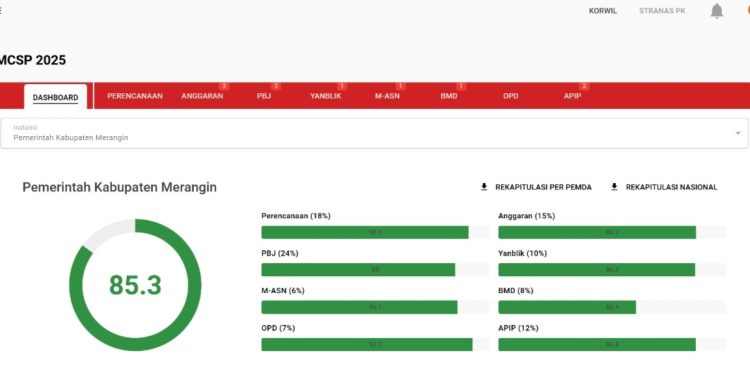Viewport: 750px width, 375px height.
Task: Click the Yanblik (10%) label
Action: pyautogui.click(x=522, y=253)
